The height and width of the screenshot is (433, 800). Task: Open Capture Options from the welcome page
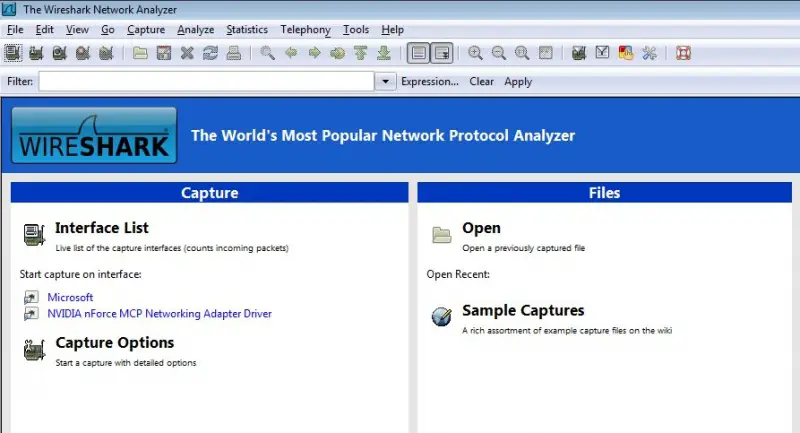pyautogui.click(x=114, y=343)
